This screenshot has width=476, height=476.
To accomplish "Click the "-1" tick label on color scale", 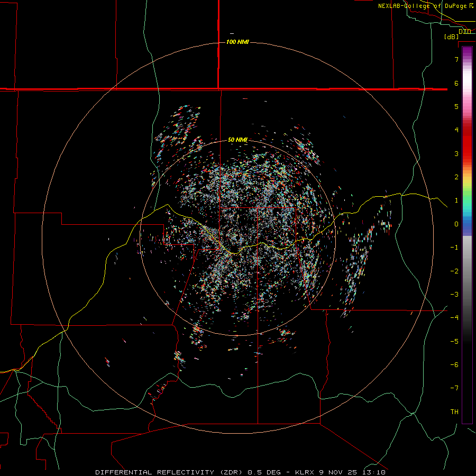I will click(x=454, y=248).
